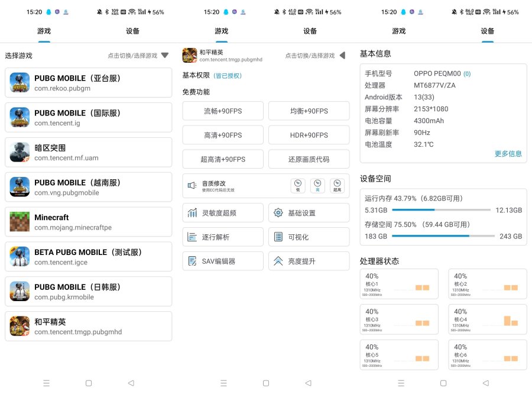This screenshot has height=394, width=532.
Task: Click the 音质修改 speaker icon
Action: (192, 186)
